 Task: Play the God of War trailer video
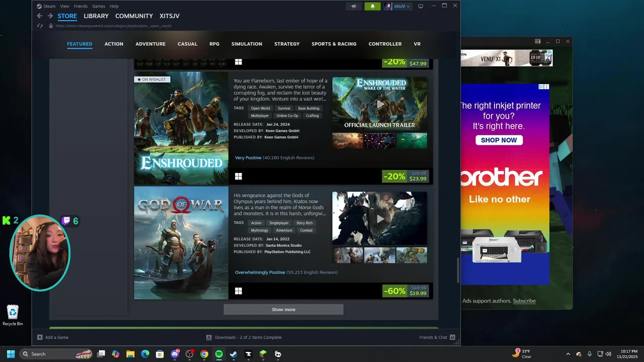380,218
